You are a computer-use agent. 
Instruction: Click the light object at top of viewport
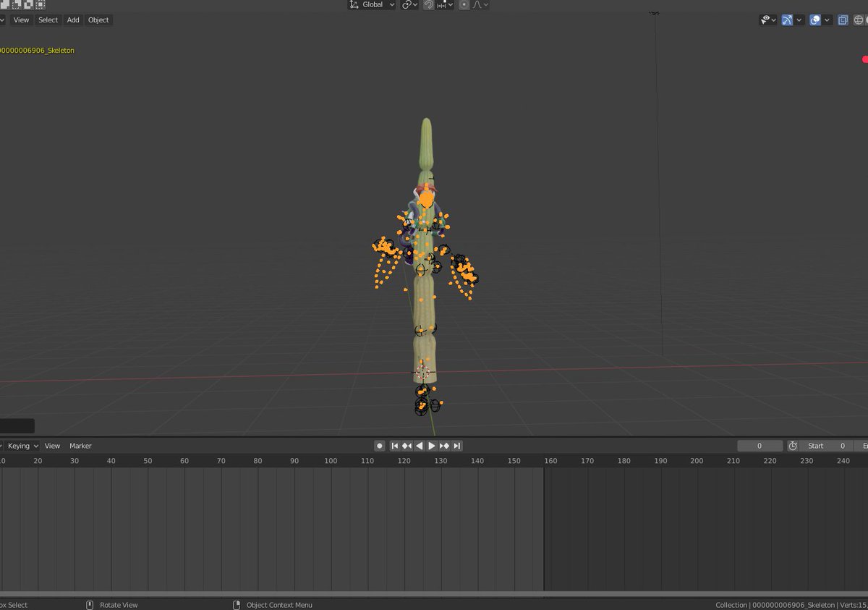655,12
